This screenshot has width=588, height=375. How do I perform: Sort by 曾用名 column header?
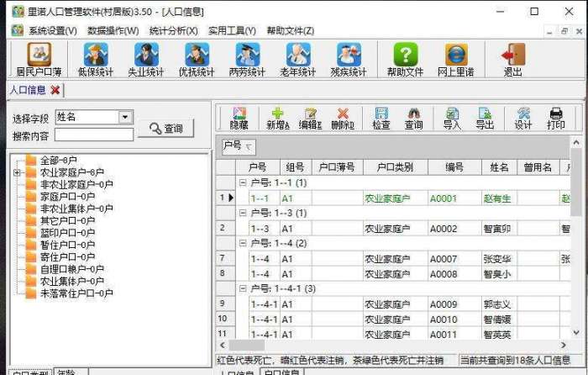click(538, 167)
